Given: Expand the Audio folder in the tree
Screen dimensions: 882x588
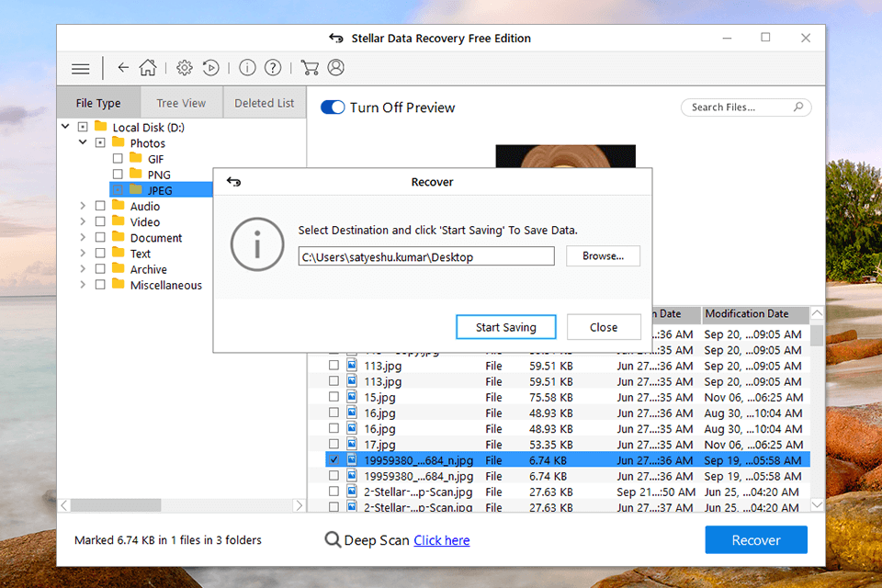Looking at the screenshot, I should [83, 207].
